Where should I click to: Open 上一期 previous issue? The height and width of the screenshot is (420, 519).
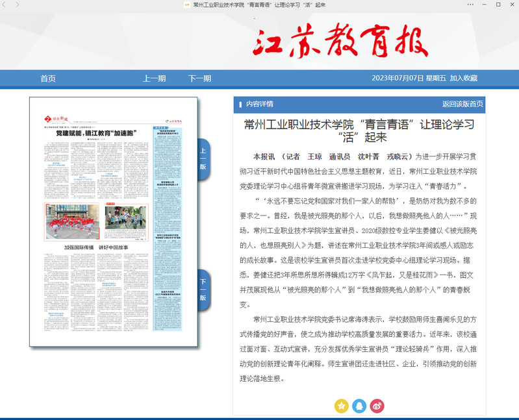pos(154,79)
